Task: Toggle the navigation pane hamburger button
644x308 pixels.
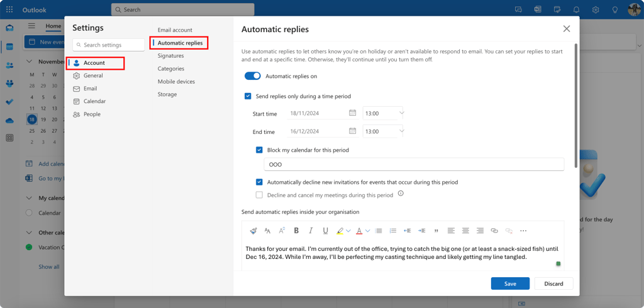Action: tap(31, 26)
